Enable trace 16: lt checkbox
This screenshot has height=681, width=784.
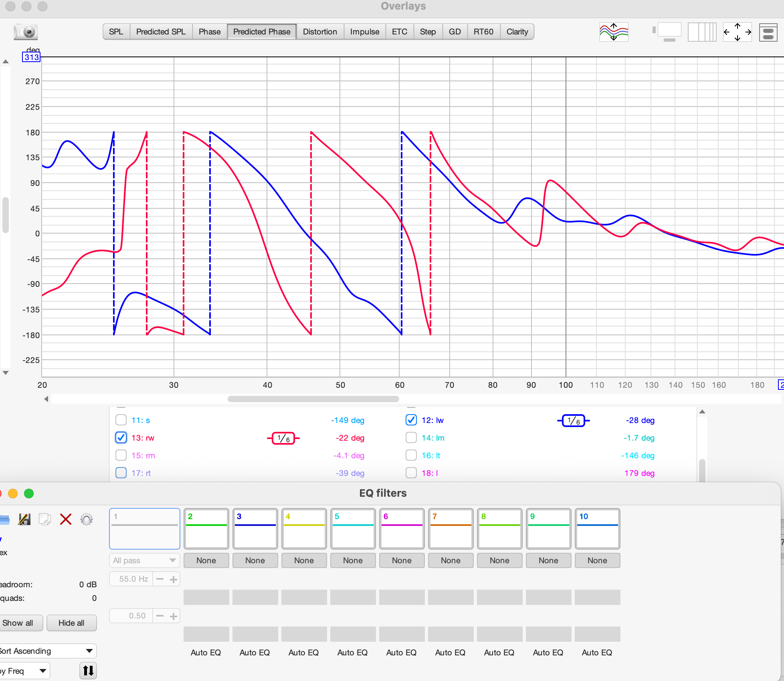(411, 455)
